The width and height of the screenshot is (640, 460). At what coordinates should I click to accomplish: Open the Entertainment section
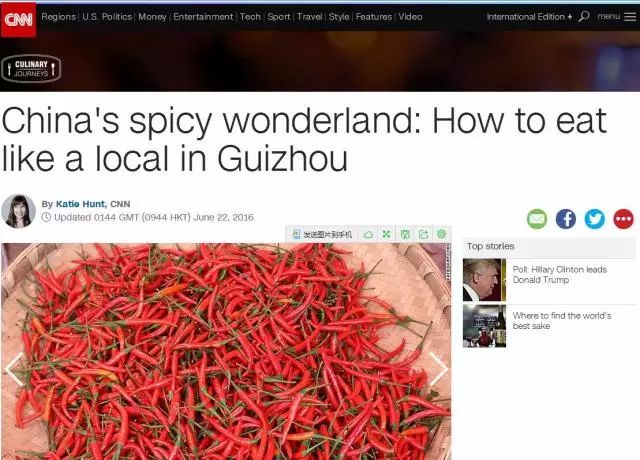tap(203, 17)
